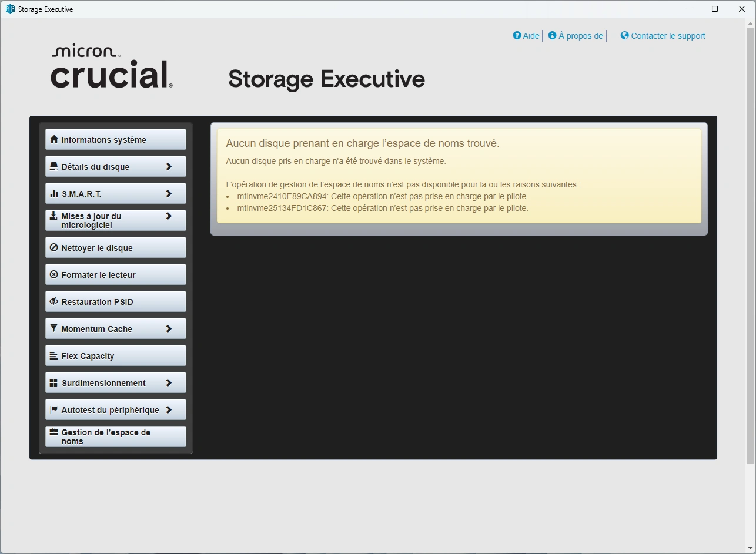756x554 pixels.
Task: Expand the Mises à jour du micrologiciel arrow
Action: click(x=169, y=216)
